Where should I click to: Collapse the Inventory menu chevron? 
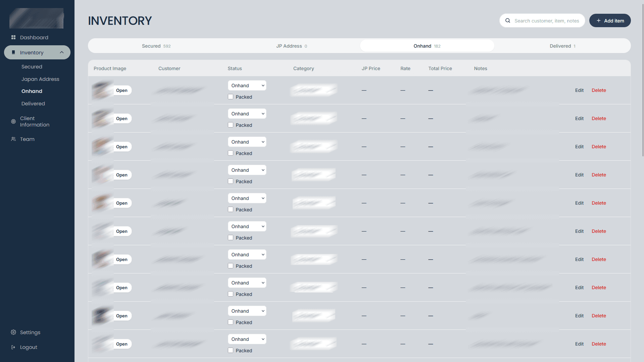click(x=62, y=52)
